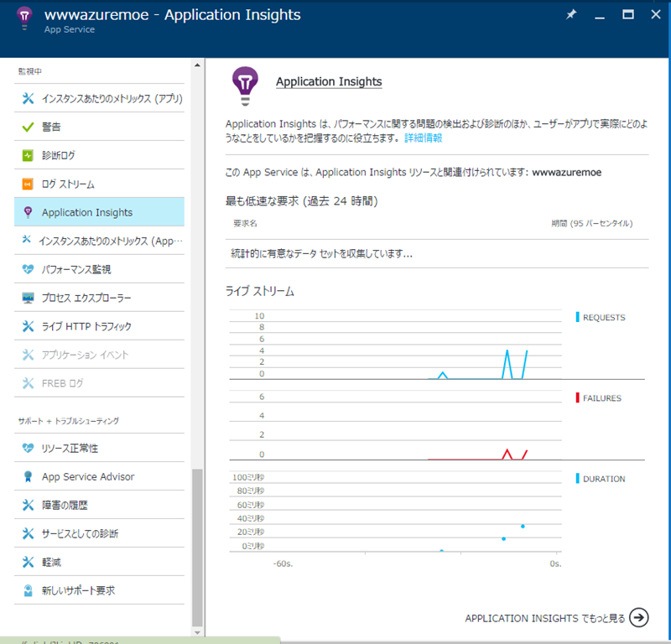Click the green checkmark icon beside 警告
671x644 pixels.
28,127
